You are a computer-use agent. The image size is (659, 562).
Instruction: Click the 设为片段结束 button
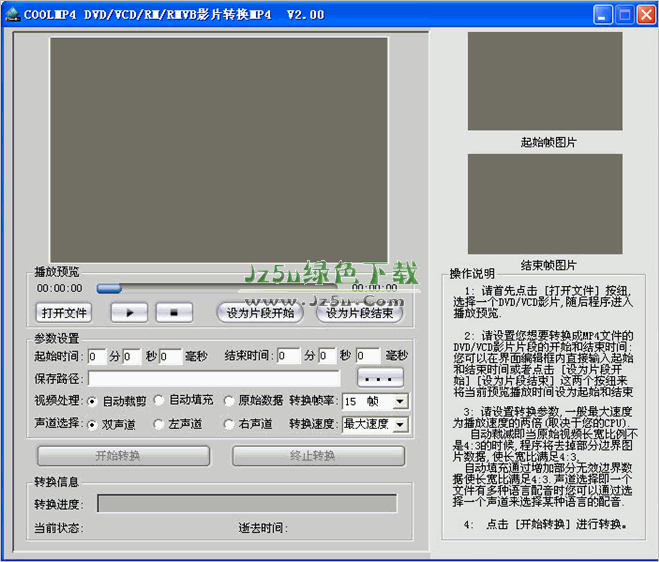click(359, 313)
